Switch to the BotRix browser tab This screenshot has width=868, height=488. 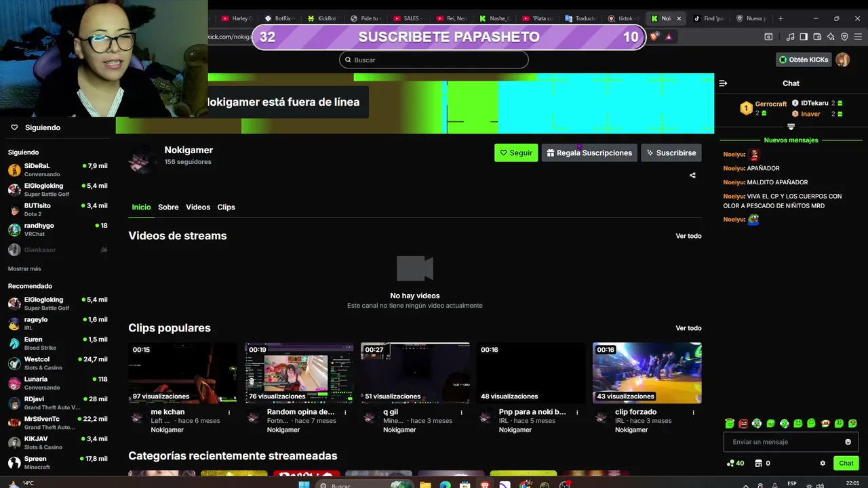tap(279, 18)
